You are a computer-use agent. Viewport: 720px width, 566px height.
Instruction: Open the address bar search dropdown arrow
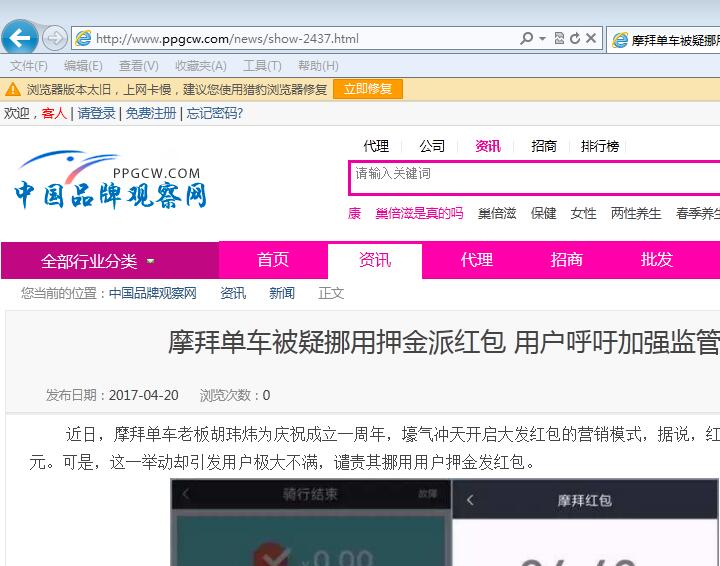point(542,39)
